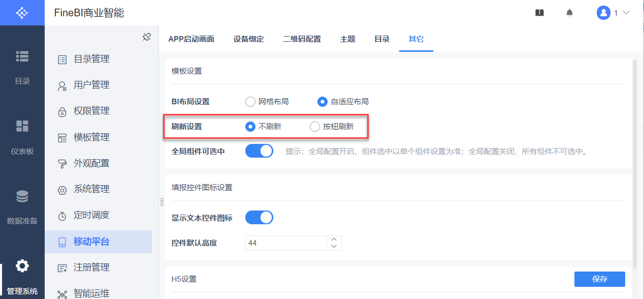
Task: Toggle 显示文本控件图标 switch
Action: (259, 218)
